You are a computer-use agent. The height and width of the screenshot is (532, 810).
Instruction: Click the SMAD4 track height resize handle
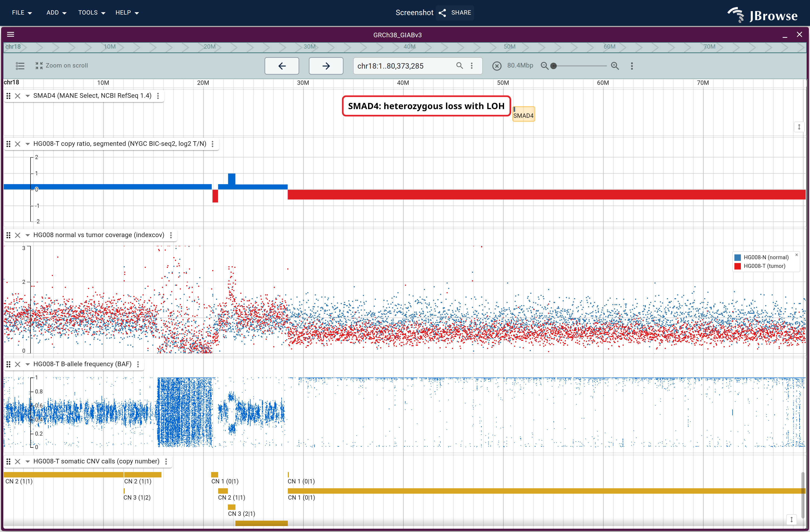pyautogui.click(x=799, y=127)
